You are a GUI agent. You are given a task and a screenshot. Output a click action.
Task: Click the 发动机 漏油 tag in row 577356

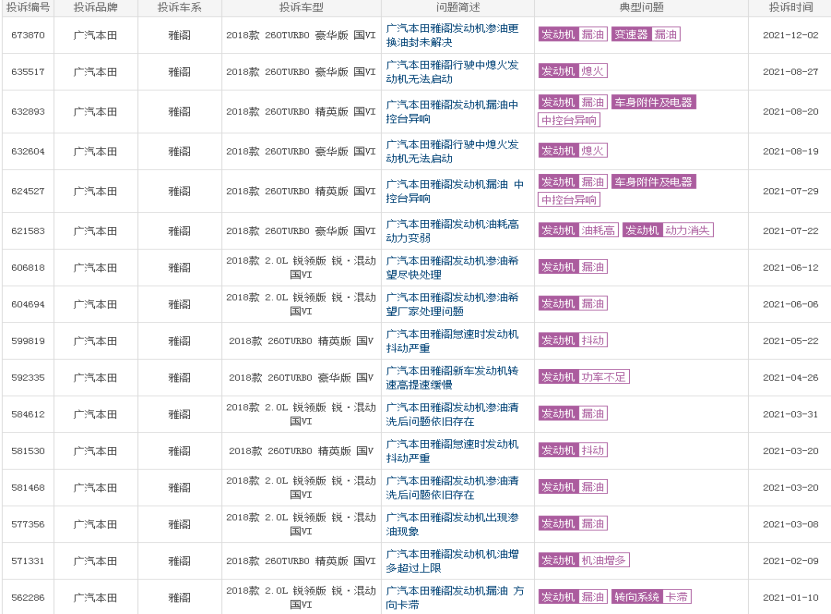tap(573, 523)
